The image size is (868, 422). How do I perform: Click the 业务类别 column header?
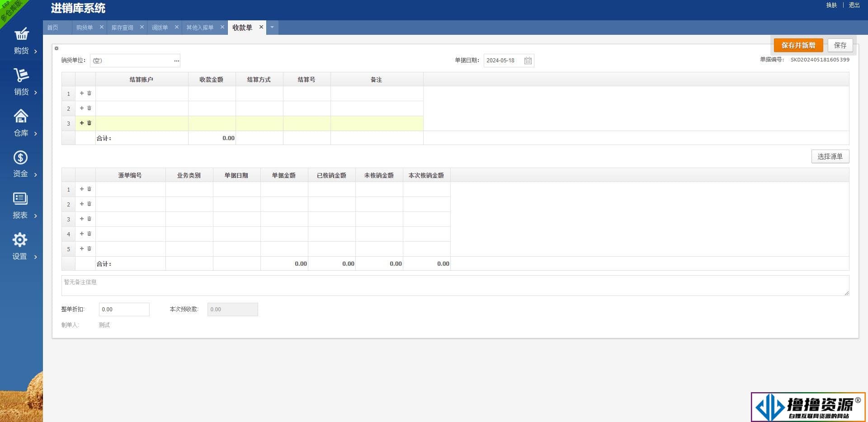(189, 175)
